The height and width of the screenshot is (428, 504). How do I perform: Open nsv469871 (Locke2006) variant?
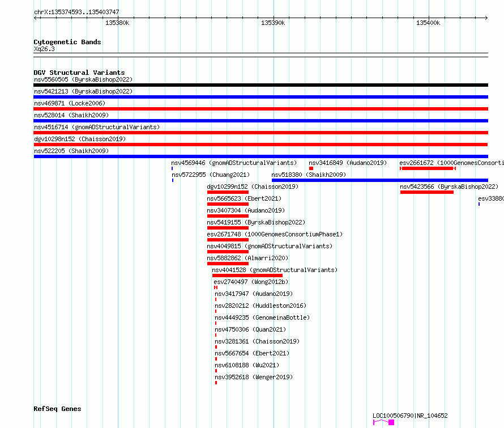tap(70, 103)
